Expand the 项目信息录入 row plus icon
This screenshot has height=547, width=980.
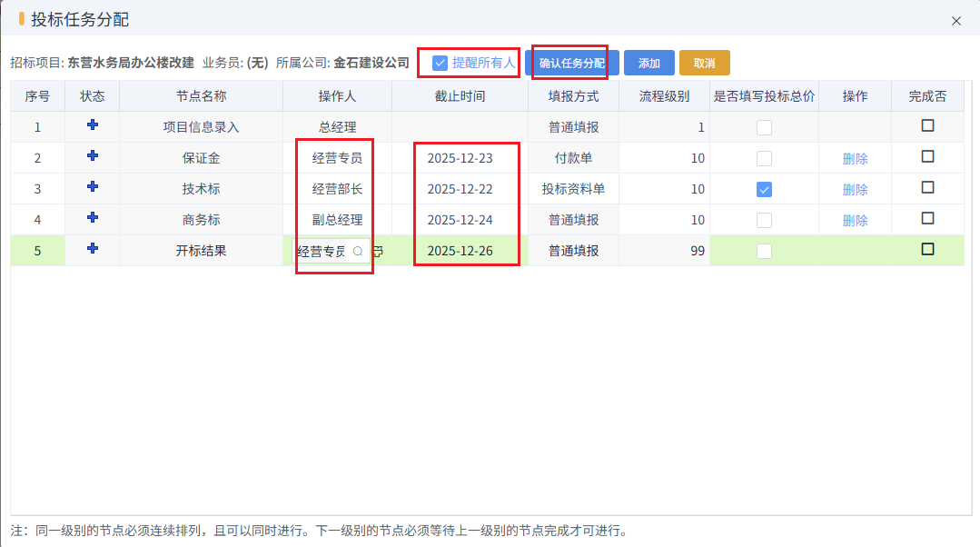click(x=91, y=126)
